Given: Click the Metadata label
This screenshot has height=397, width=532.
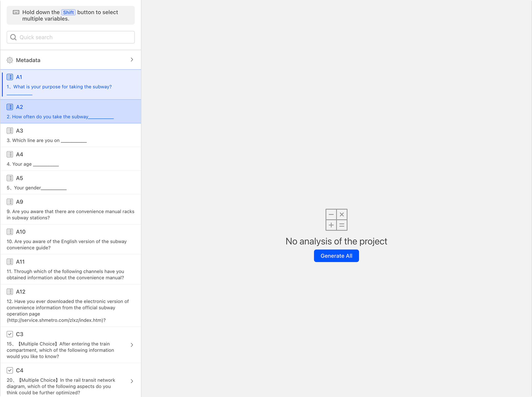Looking at the screenshot, I should 28,60.
